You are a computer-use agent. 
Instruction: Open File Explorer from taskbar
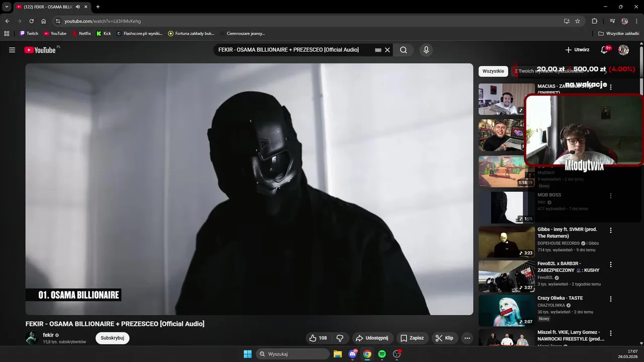[338, 354]
